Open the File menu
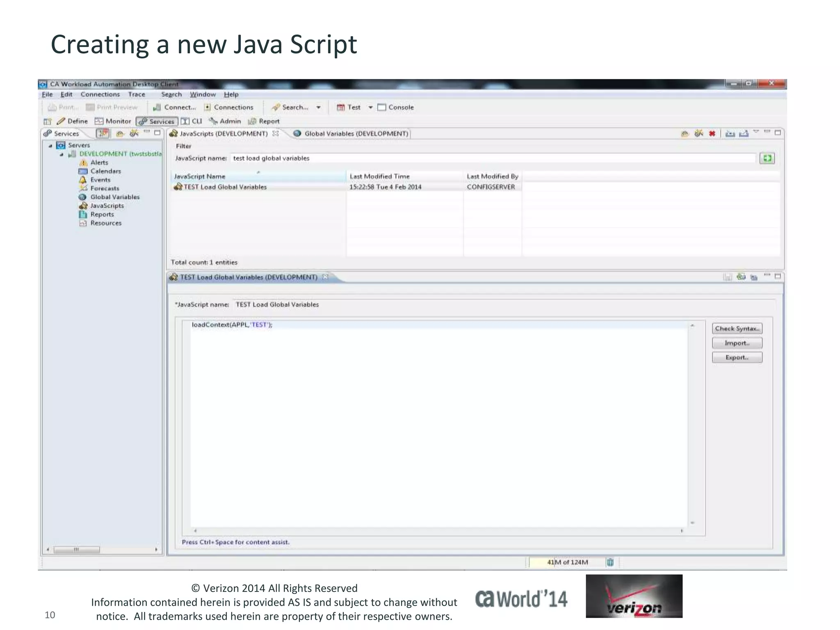 47,94
